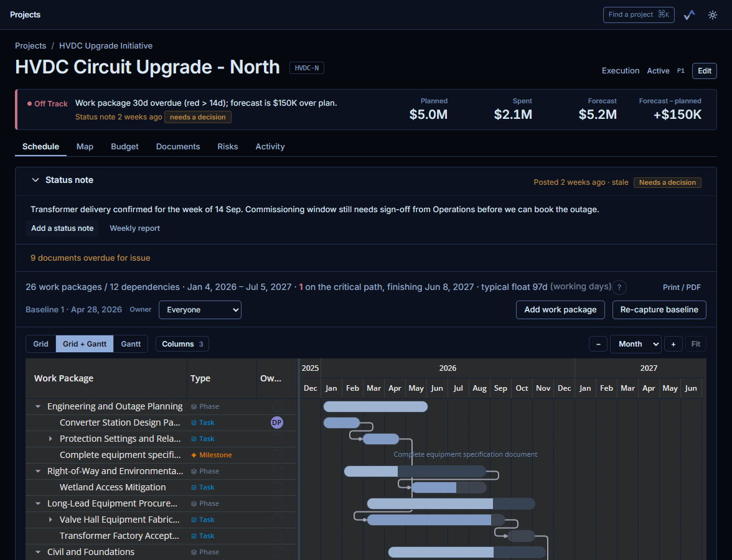
Task: Open the Map tab
Action: tap(85, 147)
